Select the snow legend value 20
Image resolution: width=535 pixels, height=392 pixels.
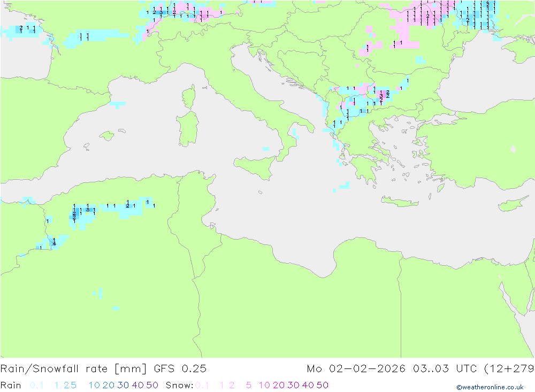[x=279, y=385]
